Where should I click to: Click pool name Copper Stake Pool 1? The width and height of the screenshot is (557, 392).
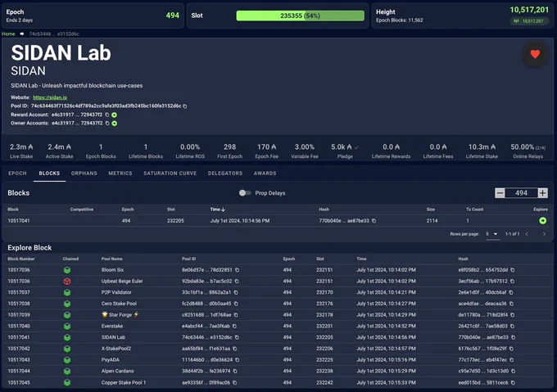124,383
